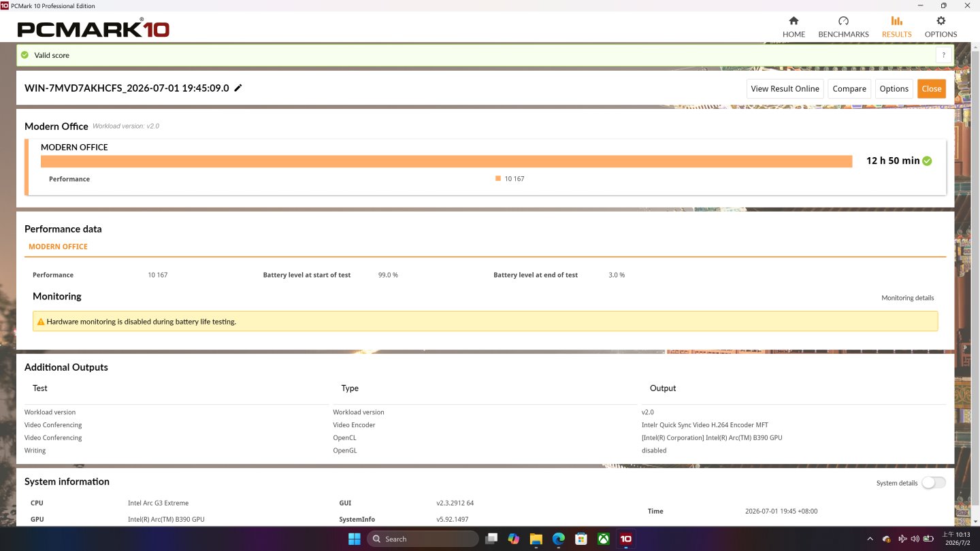The width and height of the screenshot is (980, 551).
Task: Click the Compare button
Action: 849,88
